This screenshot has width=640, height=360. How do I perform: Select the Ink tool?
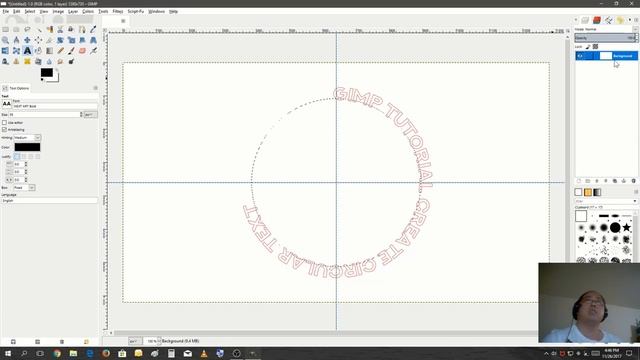pyautogui.click(x=5, y=61)
